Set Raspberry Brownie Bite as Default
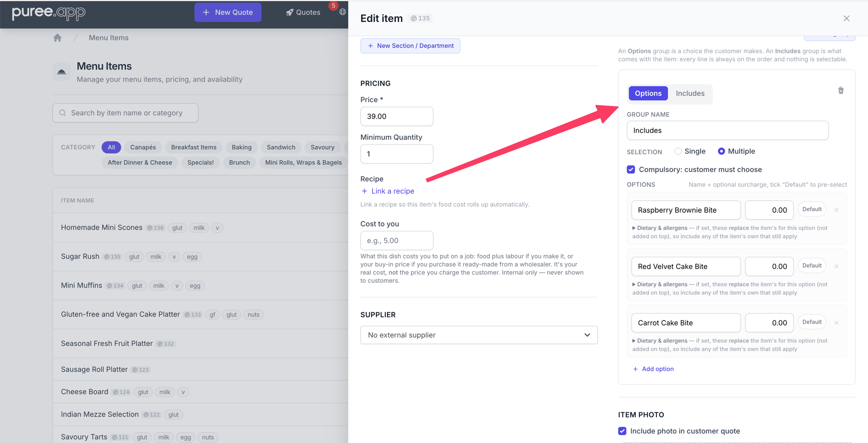The height and width of the screenshot is (443, 868). pyautogui.click(x=812, y=209)
